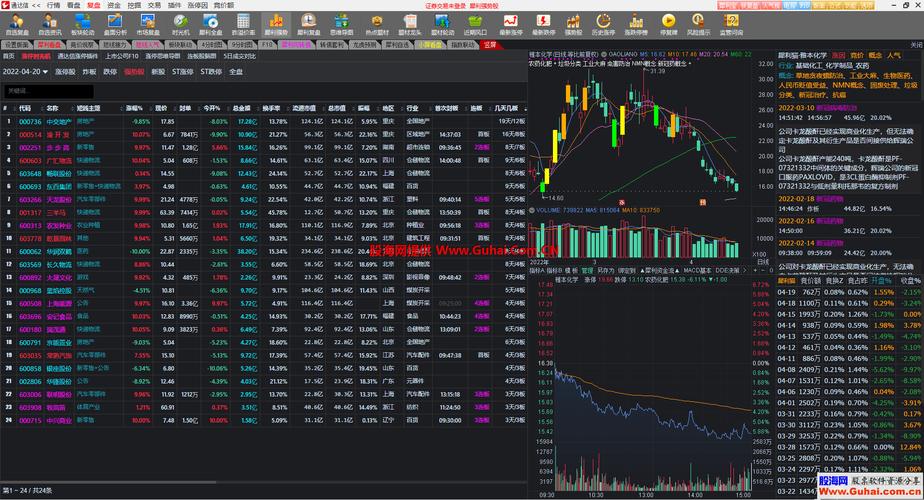Sort table by 几天几板 column header
Screen dimensions: 924x500
(506, 108)
